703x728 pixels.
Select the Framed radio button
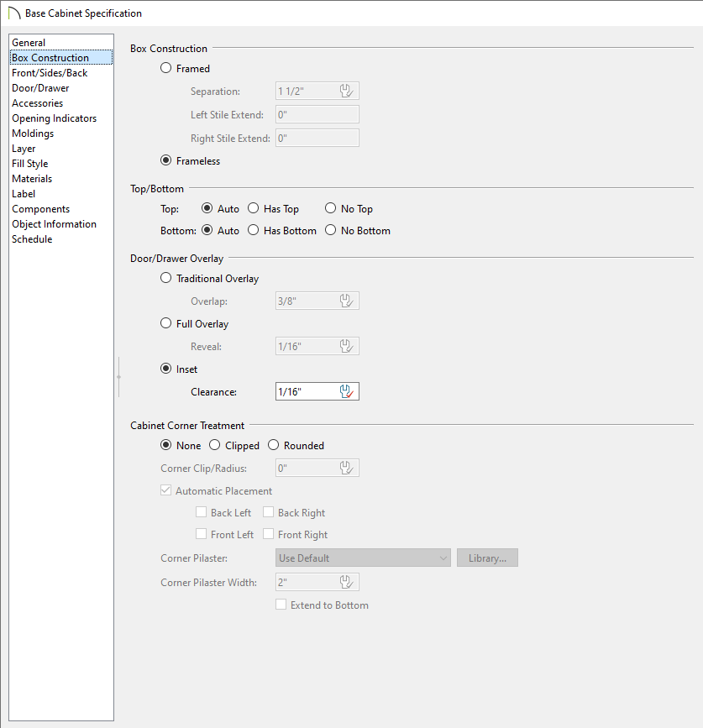point(165,68)
